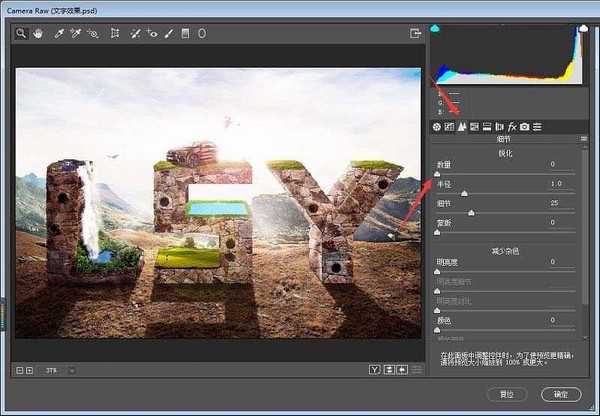Screen dimensions: 600x416
Task: Open the Detail panel flyout menu
Action: click(586, 138)
